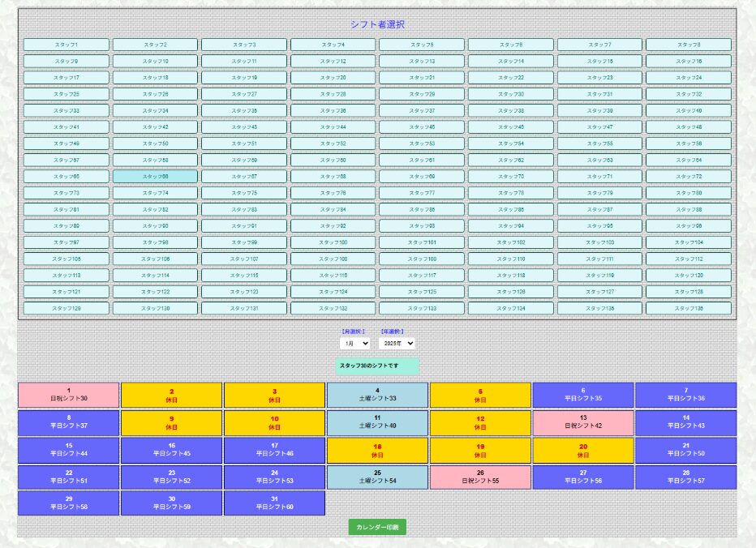The image size is (756, 548).
Task: Click the カレンダー印刷 button
Action: point(377,527)
